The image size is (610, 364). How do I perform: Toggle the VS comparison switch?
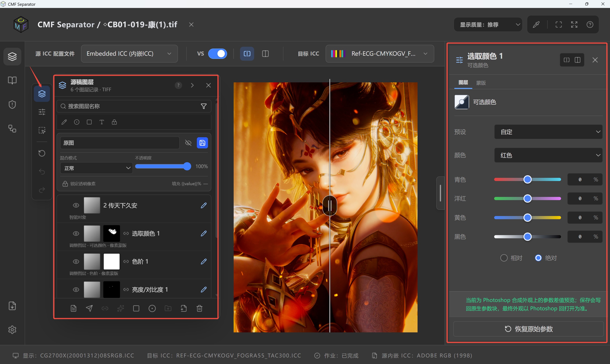tap(218, 54)
